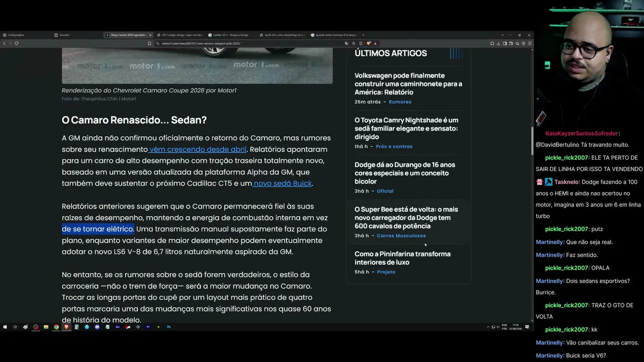This screenshot has width=644, height=362.
Task: Switch to Brave browser in the taskbar
Action: tap(66, 327)
